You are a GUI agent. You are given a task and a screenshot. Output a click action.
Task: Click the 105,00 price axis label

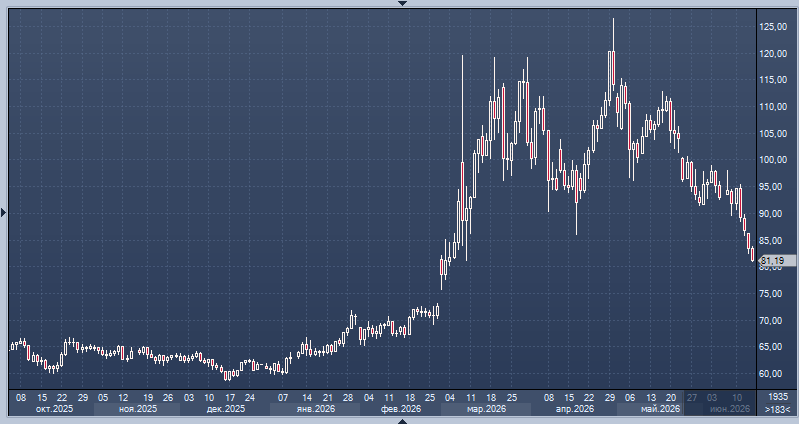773,134
